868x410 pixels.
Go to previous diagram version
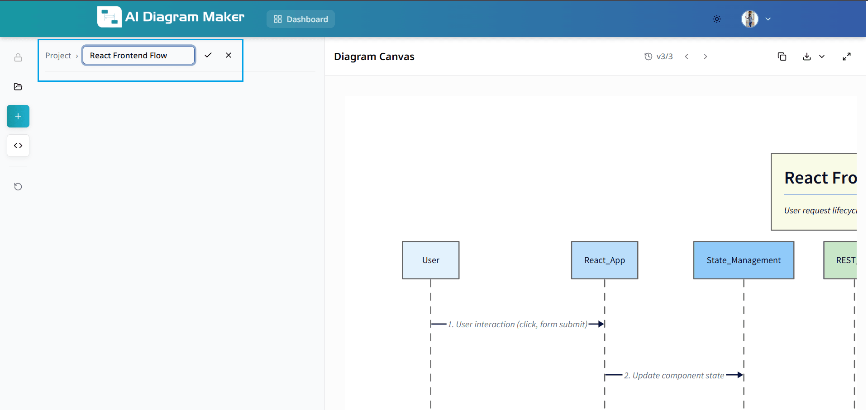click(687, 56)
